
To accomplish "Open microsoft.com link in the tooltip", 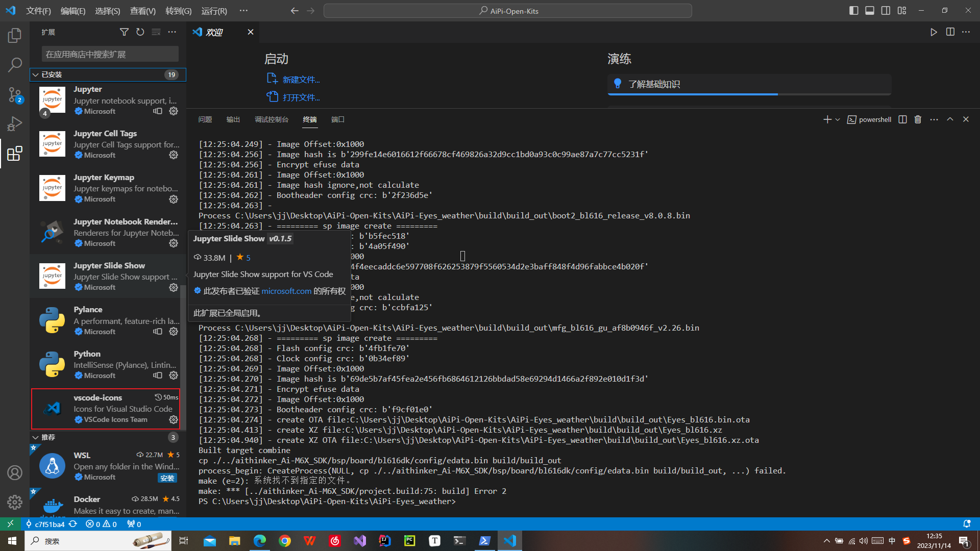I will (x=286, y=291).
